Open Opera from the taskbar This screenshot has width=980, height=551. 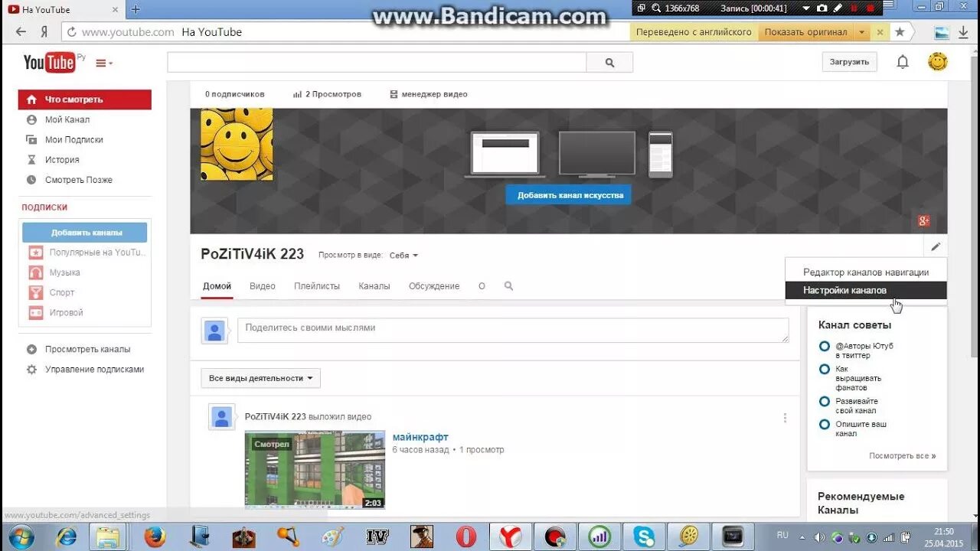click(x=465, y=536)
